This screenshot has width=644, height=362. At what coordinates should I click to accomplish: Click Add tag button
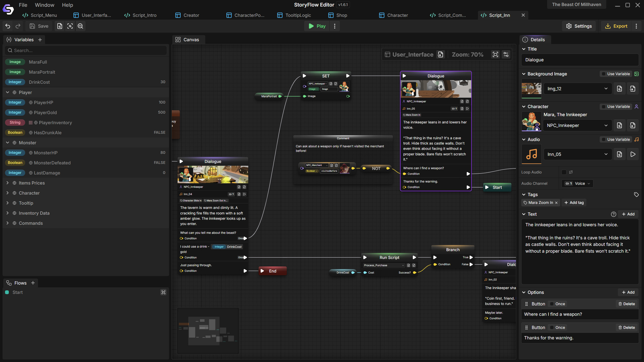pos(574,203)
